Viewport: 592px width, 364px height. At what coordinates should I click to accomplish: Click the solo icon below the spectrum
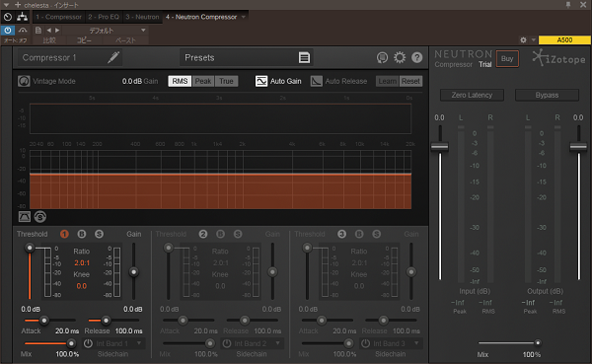click(x=40, y=216)
